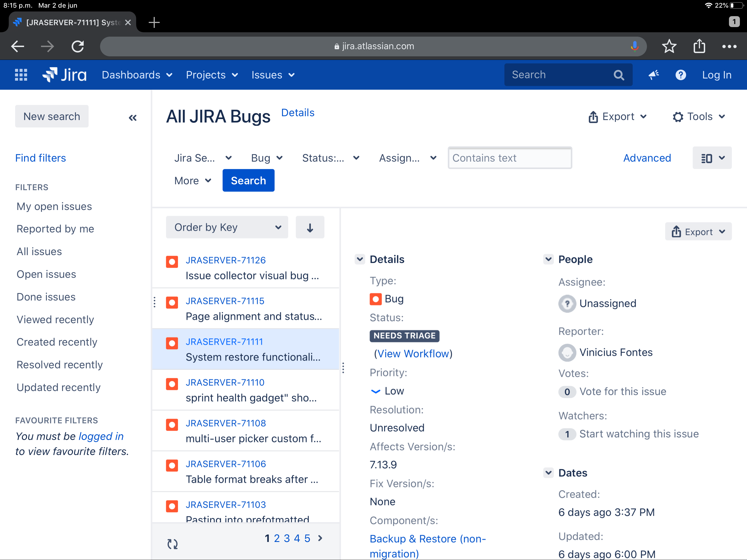Reload the page with browser refresh icon
747x560 pixels.
click(78, 46)
